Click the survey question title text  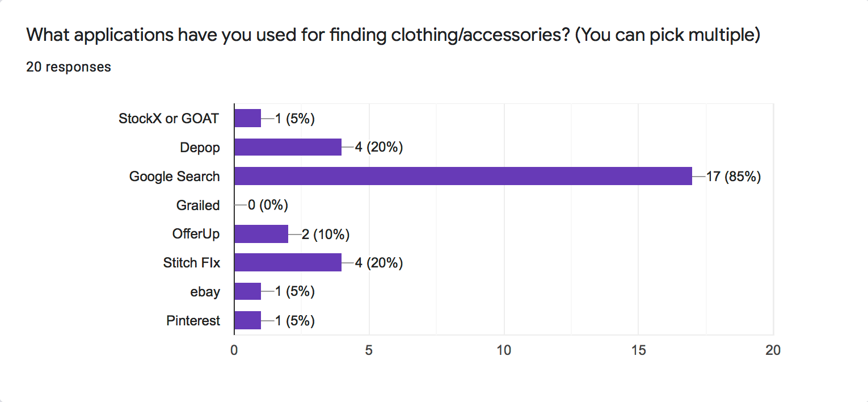(393, 35)
